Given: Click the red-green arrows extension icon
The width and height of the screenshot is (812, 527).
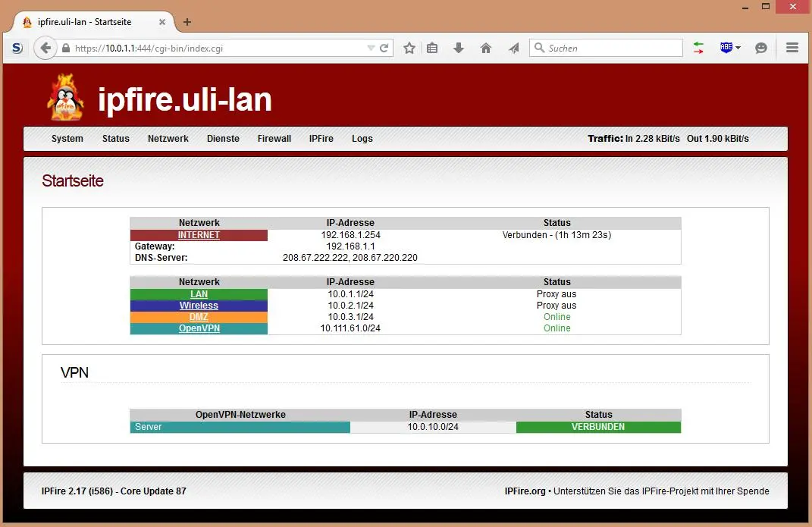Looking at the screenshot, I should point(698,48).
